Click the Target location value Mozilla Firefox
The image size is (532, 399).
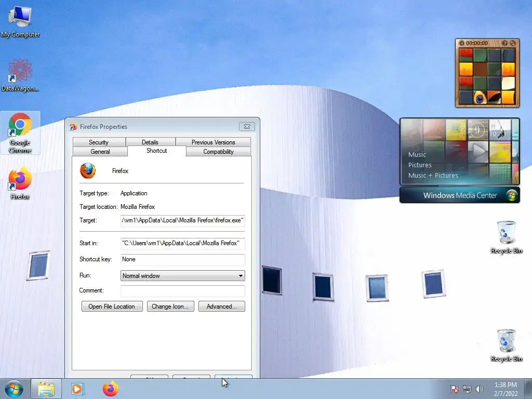137,207
